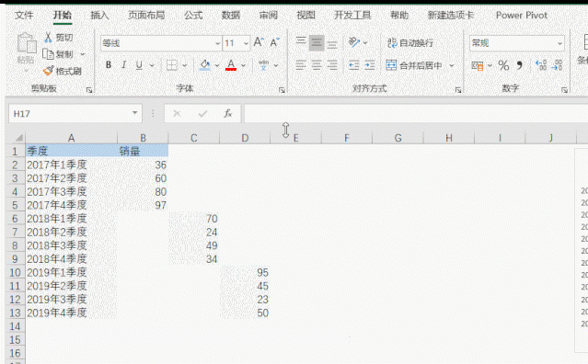Open the File (文件) tab
The image size is (588, 364).
[24, 15]
